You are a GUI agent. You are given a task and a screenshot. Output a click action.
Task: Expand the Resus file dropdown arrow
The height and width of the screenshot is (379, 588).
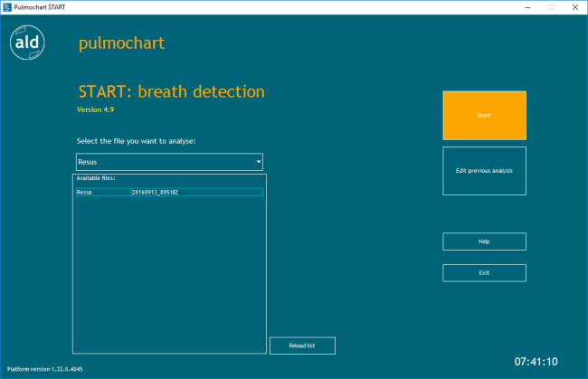[x=259, y=162]
